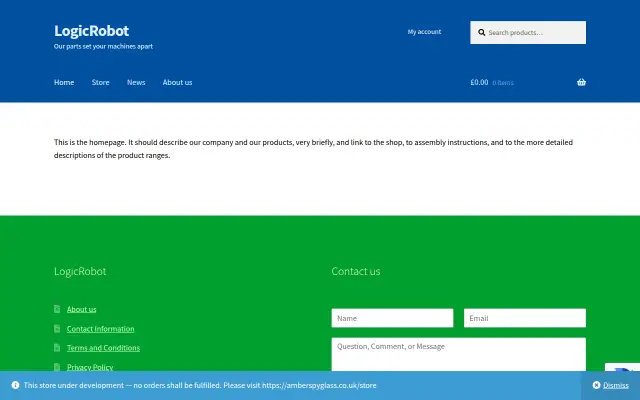Click page icon beside Privacy Policy
Screen dimensions: 640x400
pos(57,367)
